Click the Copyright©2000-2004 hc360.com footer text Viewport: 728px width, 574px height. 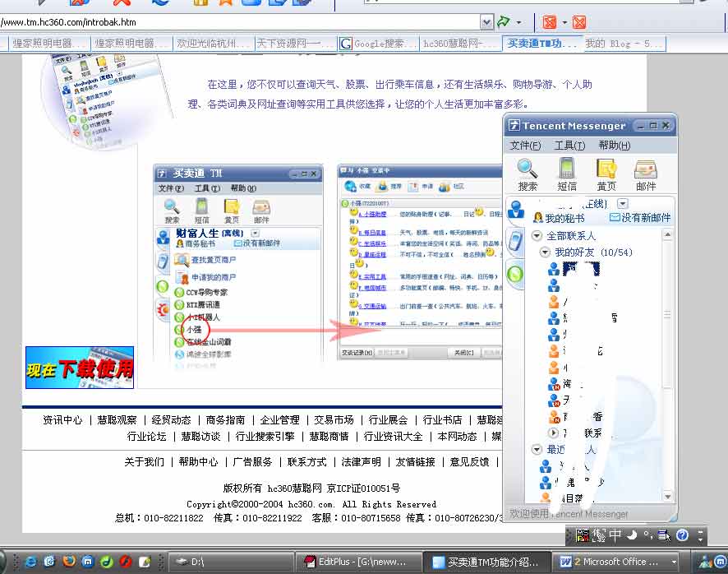coord(311,504)
